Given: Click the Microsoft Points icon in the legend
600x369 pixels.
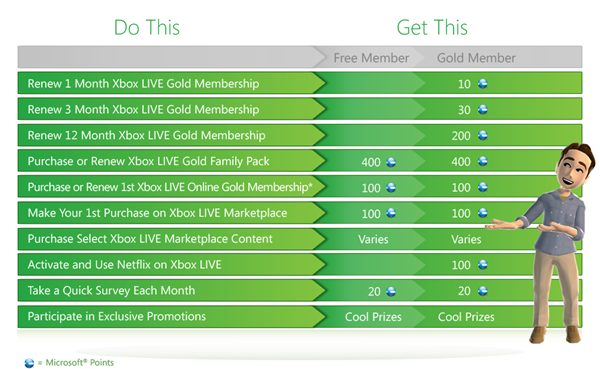Looking at the screenshot, I should [x=29, y=363].
